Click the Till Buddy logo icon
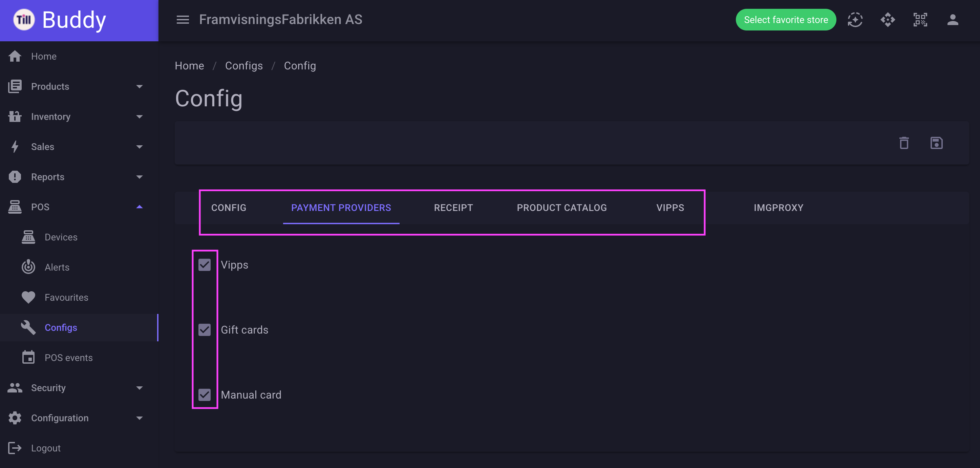 click(x=24, y=19)
